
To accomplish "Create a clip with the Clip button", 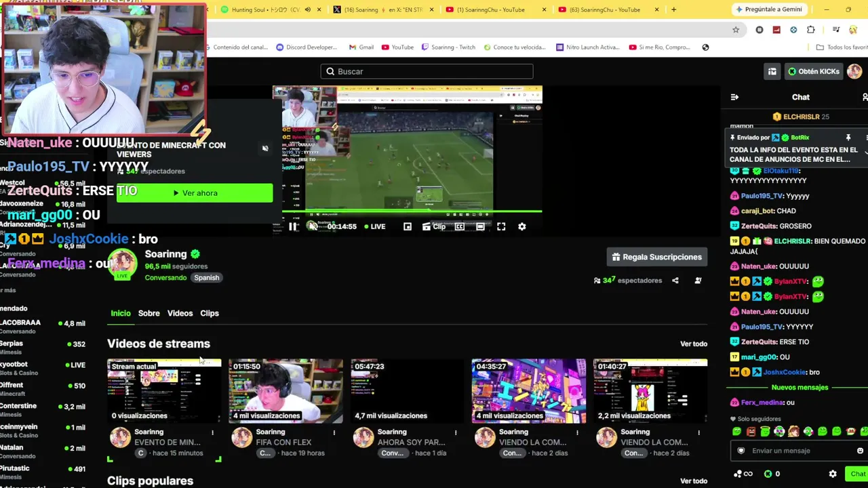I will 434,226.
